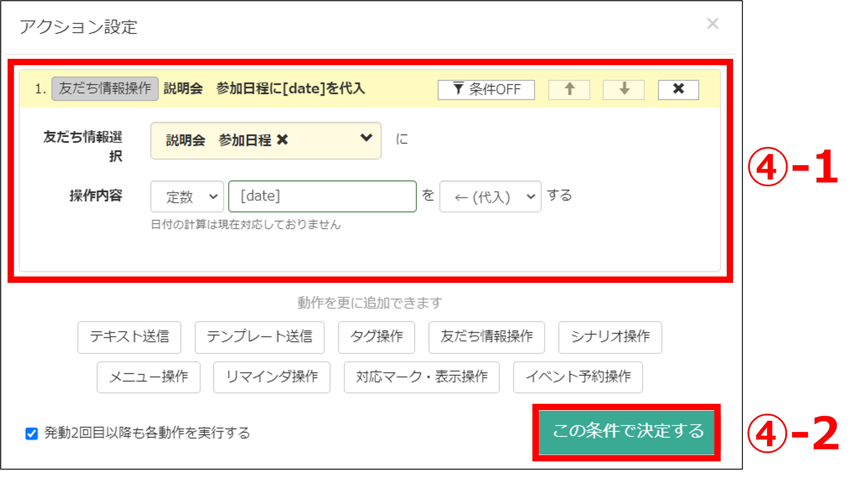Click the [date] value input field
The height and width of the screenshot is (492, 868).
[x=322, y=196]
